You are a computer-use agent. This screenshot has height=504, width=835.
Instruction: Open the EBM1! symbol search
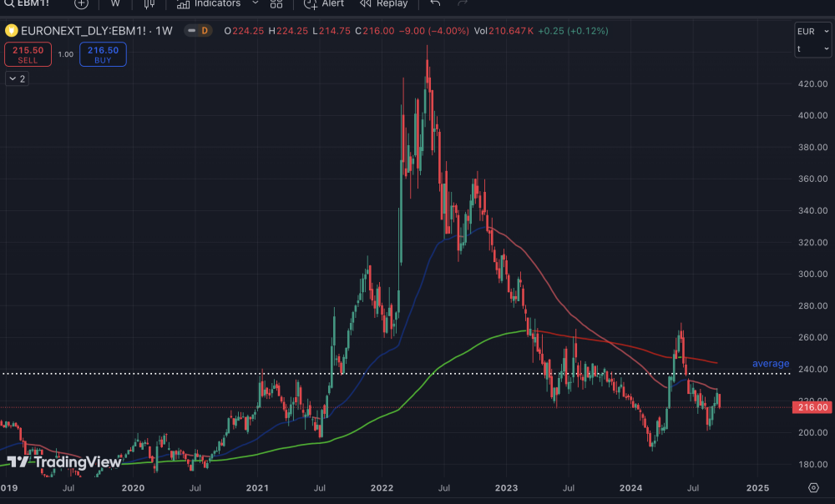click(x=27, y=3)
